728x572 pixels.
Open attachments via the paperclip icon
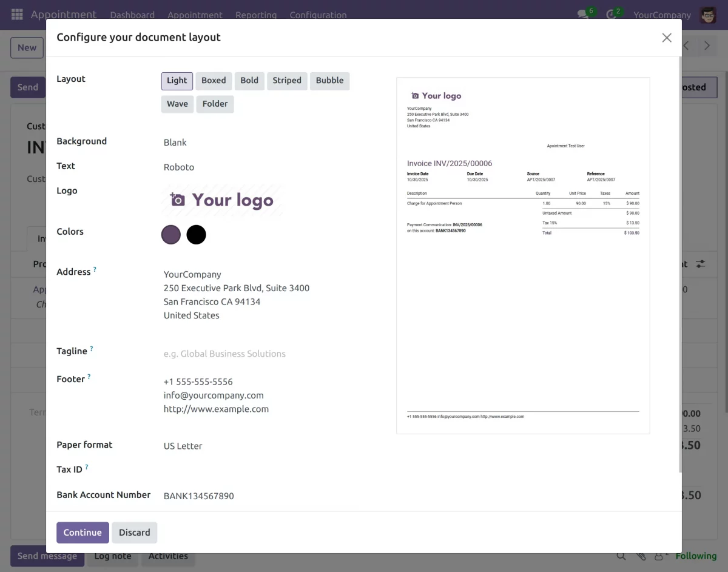[x=641, y=556]
